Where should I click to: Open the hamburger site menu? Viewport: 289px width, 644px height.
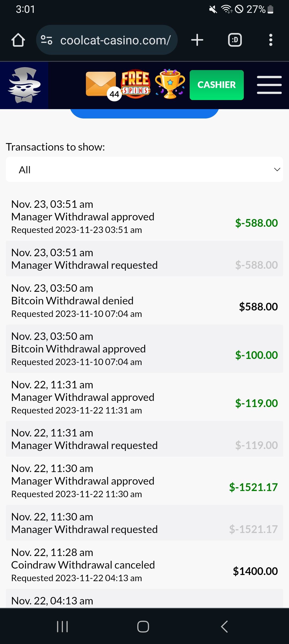[269, 85]
